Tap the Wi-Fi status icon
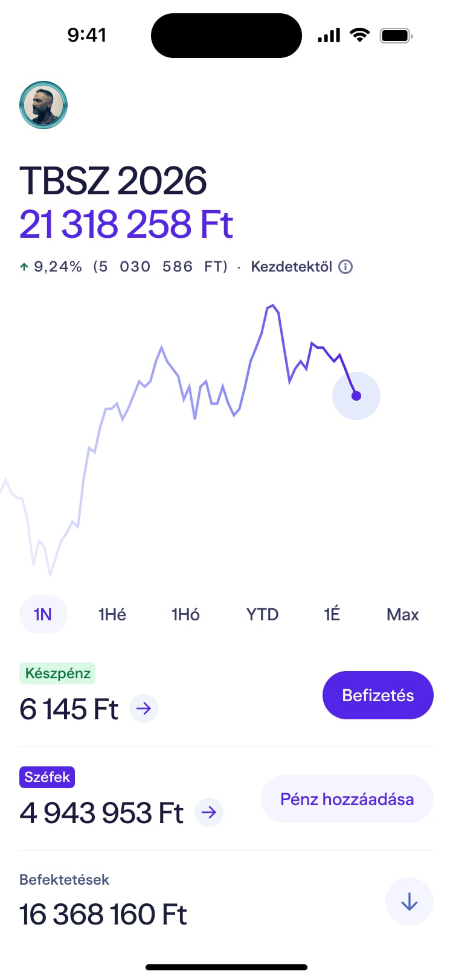The width and height of the screenshot is (453, 980). tap(360, 35)
